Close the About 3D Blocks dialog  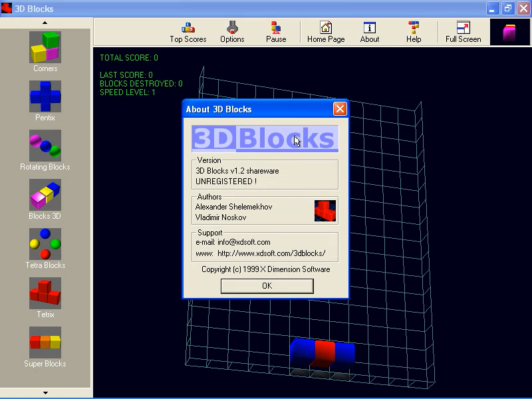pyautogui.click(x=340, y=108)
